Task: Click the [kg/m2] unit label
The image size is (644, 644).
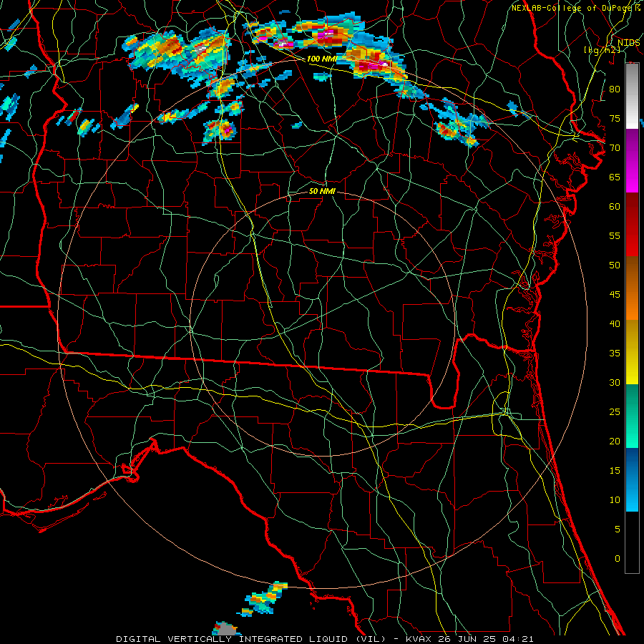Action: pyautogui.click(x=602, y=50)
